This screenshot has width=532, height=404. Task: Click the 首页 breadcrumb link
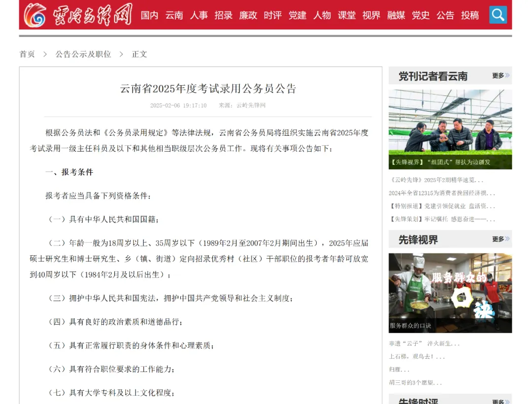click(x=27, y=54)
